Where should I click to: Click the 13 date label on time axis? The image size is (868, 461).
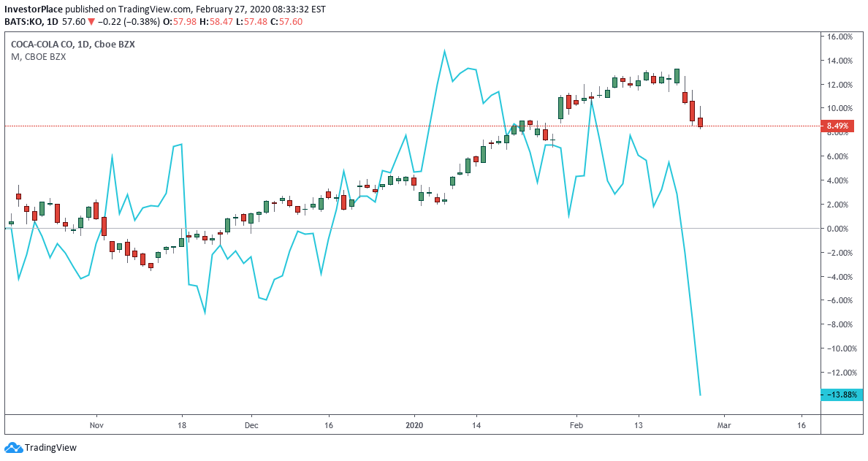pos(639,425)
